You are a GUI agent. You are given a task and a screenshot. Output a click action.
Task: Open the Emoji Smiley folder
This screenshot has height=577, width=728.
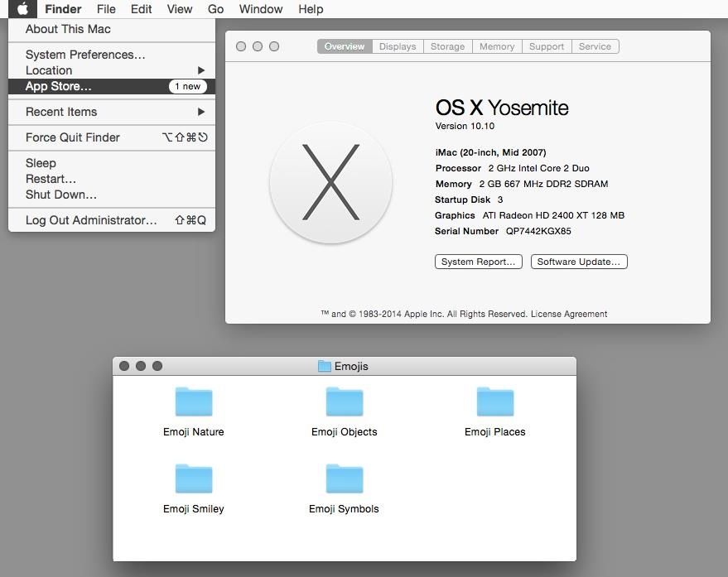point(193,478)
